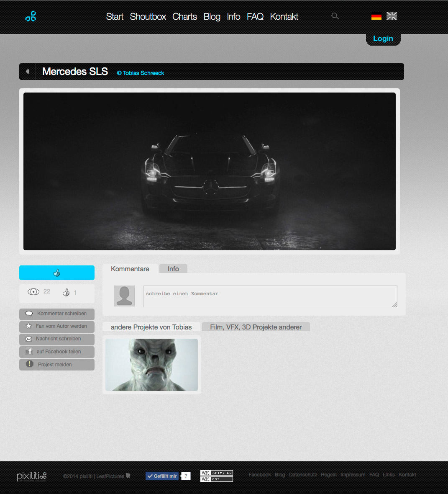Open Kontakt in the top navigation
This screenshot has height=494, width=448.
click(x=284, y=17)
